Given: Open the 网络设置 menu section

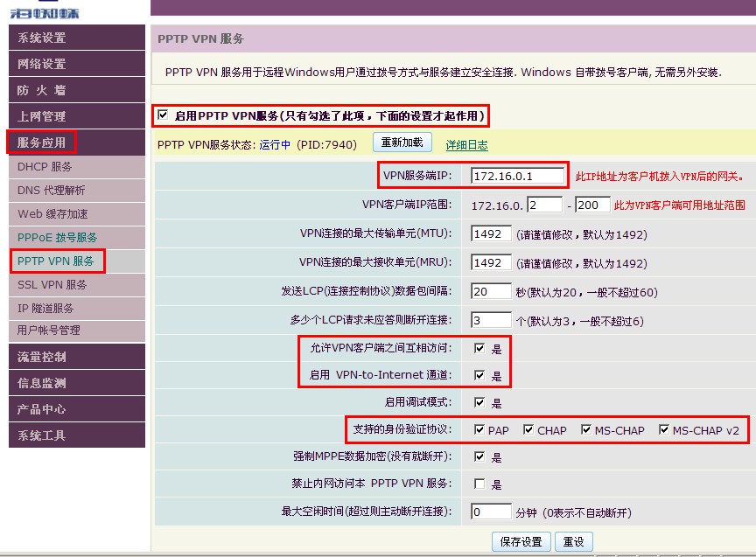Looking at the screenshot, I should pos(77,64).
